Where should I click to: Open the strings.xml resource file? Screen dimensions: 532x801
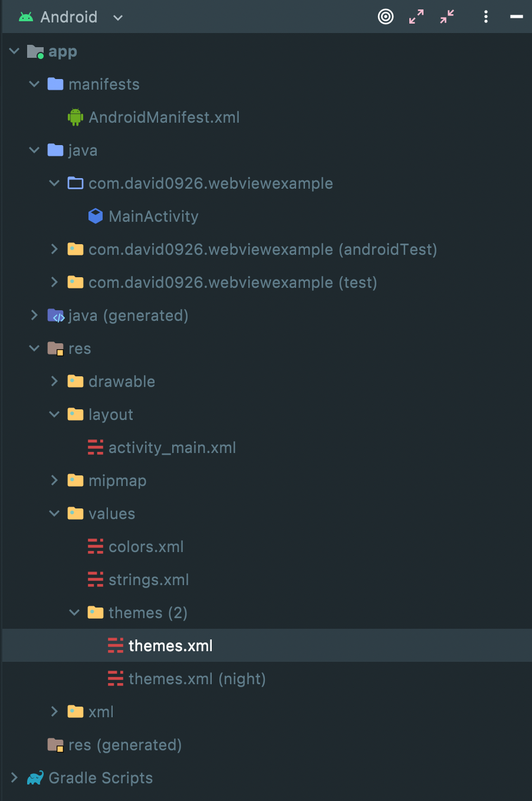coord(148,579)
